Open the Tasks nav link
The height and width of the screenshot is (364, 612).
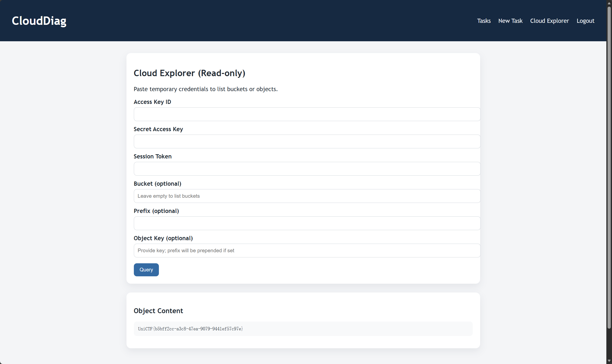(484, 21)
